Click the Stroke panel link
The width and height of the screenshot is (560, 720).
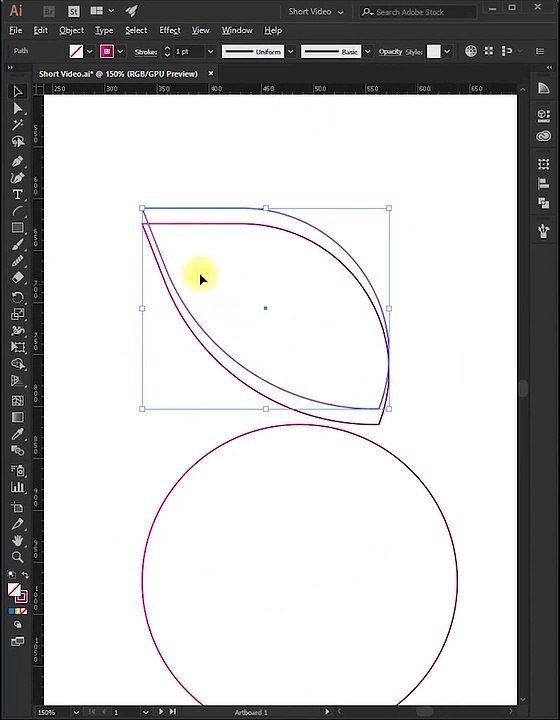(146, 52)
